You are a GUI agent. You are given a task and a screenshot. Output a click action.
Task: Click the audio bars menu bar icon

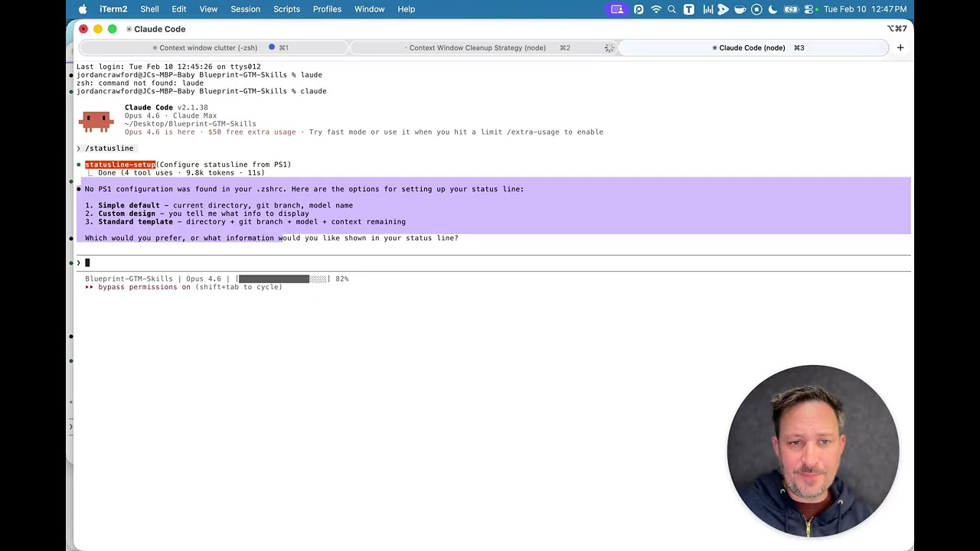[708, 9]
